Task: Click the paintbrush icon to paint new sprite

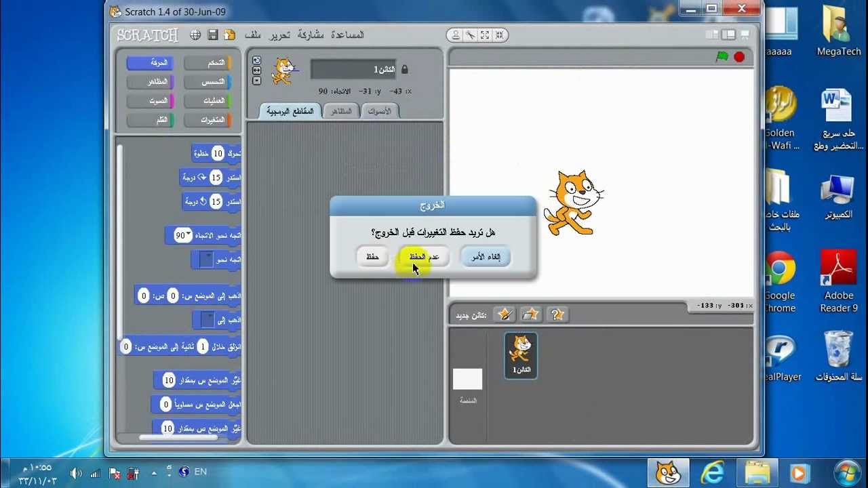Action: (504, 314)
